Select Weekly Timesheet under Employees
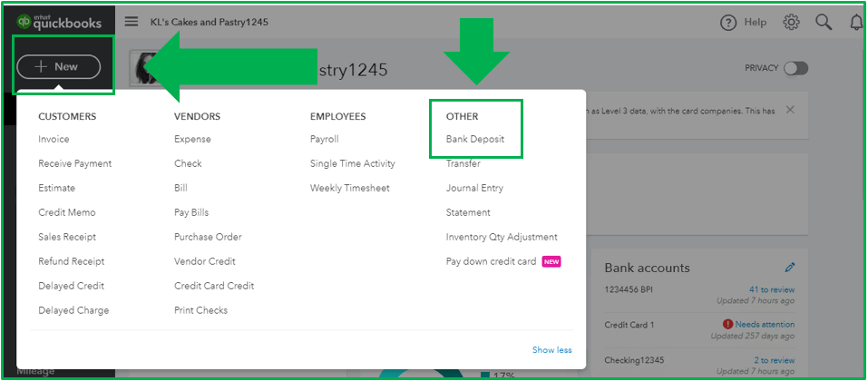The width and height of the screenshot is (868, 381). (x=349, y=189)
